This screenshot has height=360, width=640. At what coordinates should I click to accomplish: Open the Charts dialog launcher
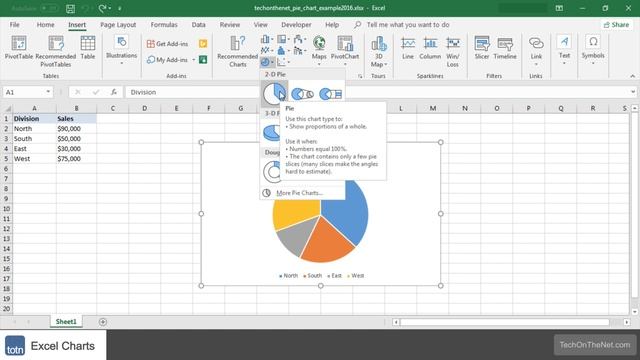(360, 76)
